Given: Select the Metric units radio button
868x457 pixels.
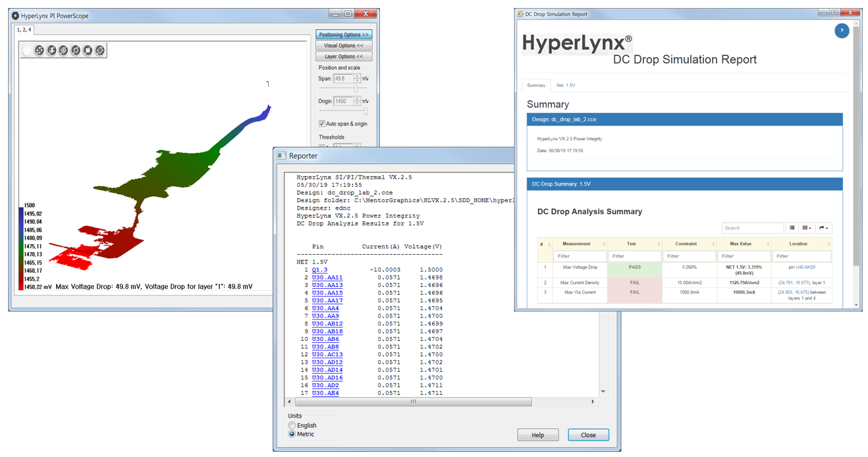Looking at the screenshot, I should pyautogui.click(x=292, y=434).
